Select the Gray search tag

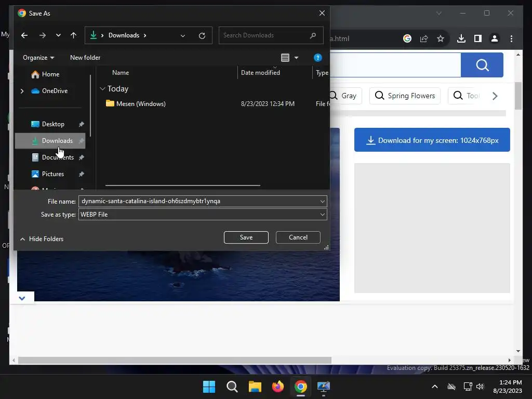tap(345, 96)
